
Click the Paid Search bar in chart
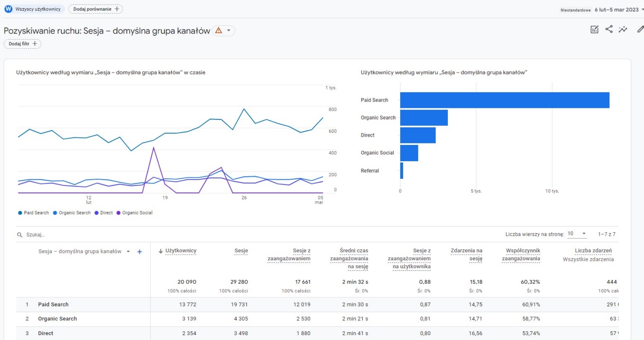tap(504, 100)
